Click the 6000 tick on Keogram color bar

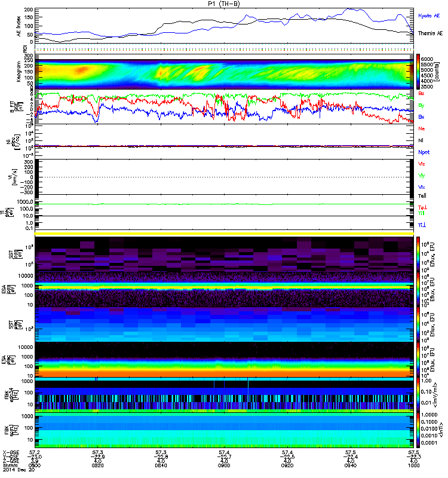[426, 59]
